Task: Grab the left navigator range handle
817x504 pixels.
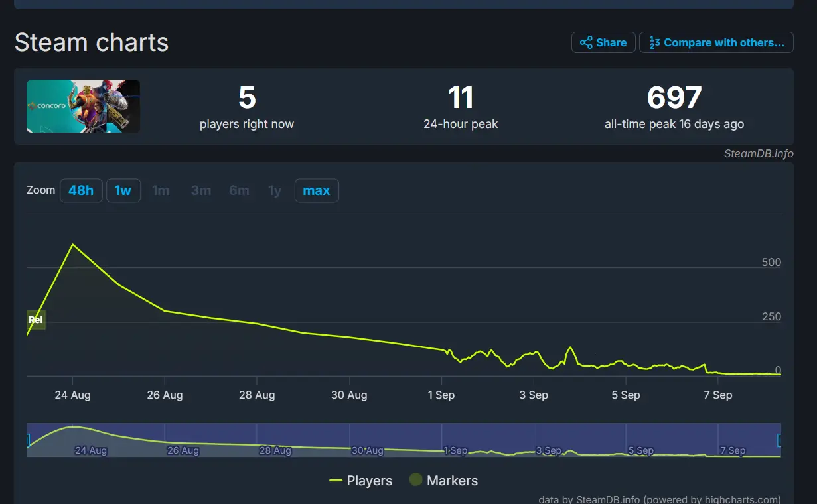Action: pyautogui.click(x=28, y=440)
